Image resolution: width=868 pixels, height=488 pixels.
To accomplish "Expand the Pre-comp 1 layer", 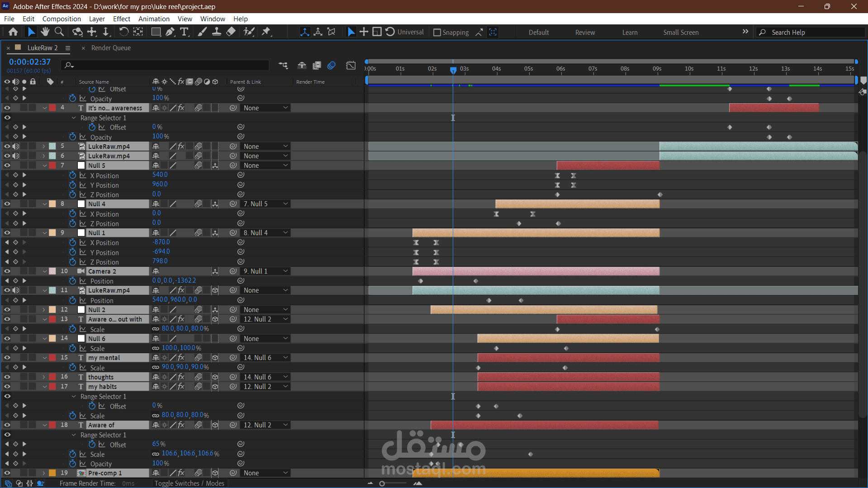I will click(x=44, y=473).
